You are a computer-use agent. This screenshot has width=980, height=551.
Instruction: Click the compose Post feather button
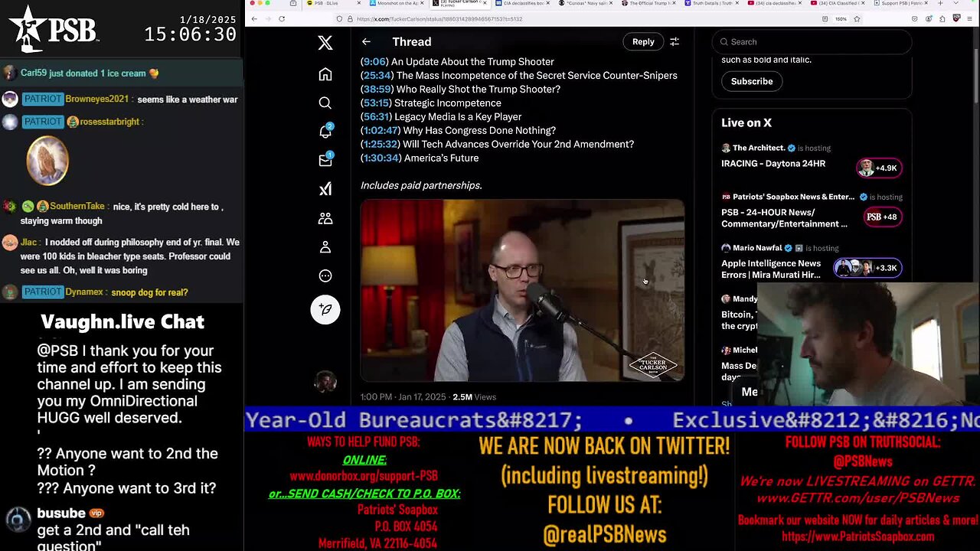coord(325,309)
